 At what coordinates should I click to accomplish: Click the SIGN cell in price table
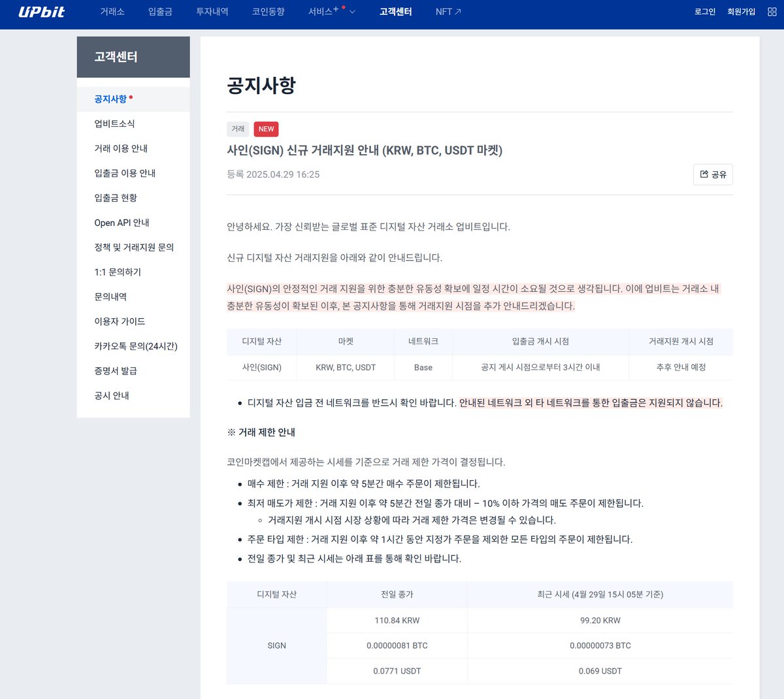pos(277,645)
